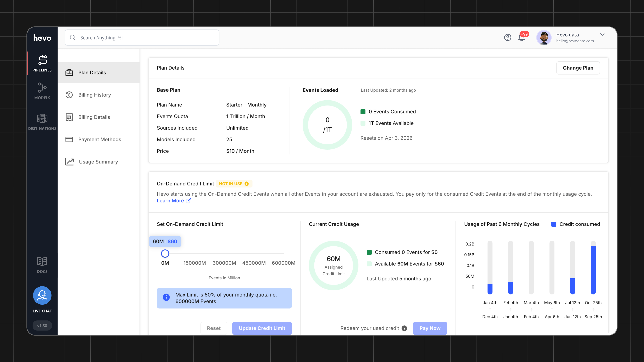The height and width of the screenshot is (362, 644).
Task: Open the Pipelines section in sidebar
Action: 42,64
